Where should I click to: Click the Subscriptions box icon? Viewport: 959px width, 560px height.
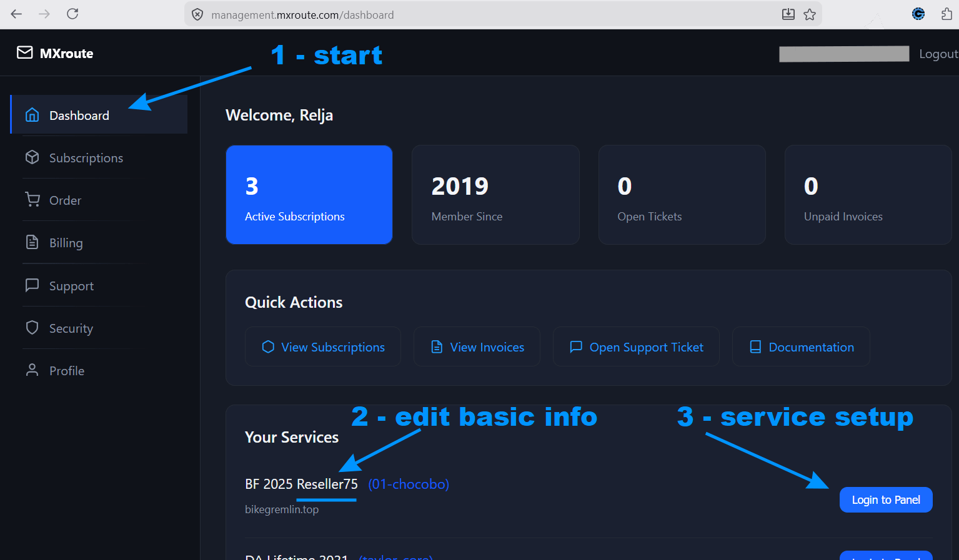(x=32, y=157)
